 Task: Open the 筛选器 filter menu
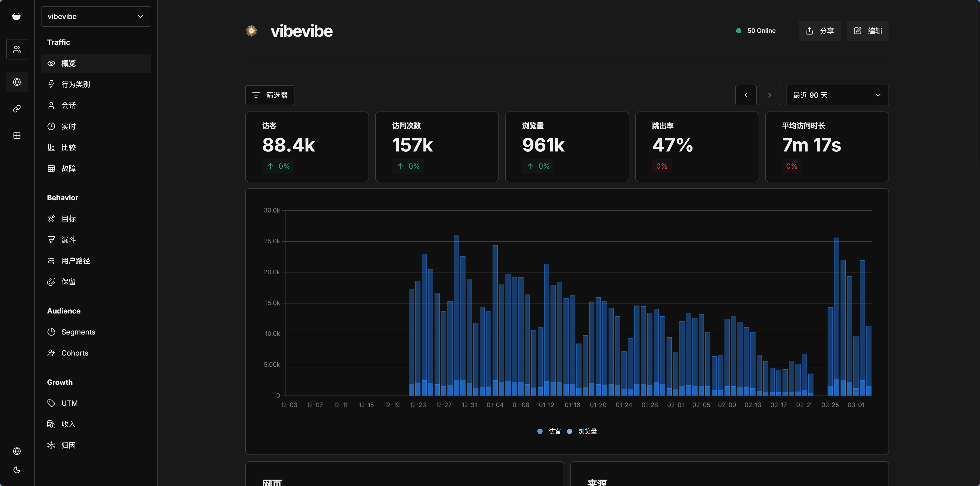pyautogui.click(x=270, y=95)
